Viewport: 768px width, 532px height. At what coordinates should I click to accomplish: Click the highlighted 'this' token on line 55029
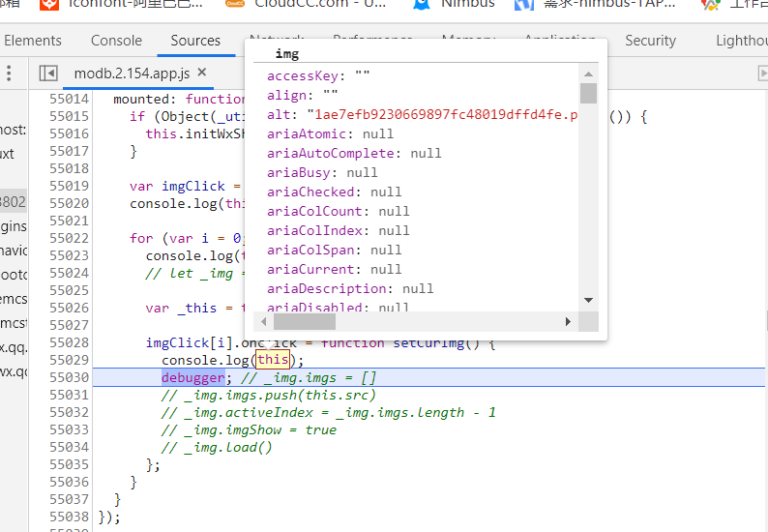coord(273,360)
